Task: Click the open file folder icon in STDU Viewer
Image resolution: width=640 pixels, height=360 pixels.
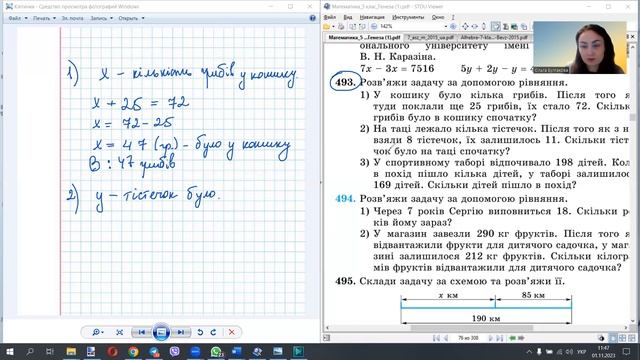Action: pyautogui.click(x=327, y=27)
